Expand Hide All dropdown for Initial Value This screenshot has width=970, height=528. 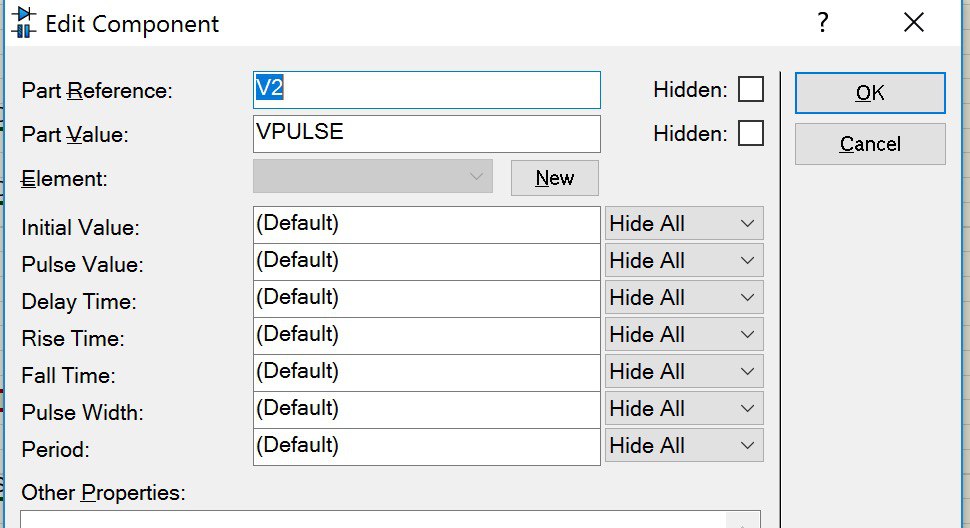(684, 224)
